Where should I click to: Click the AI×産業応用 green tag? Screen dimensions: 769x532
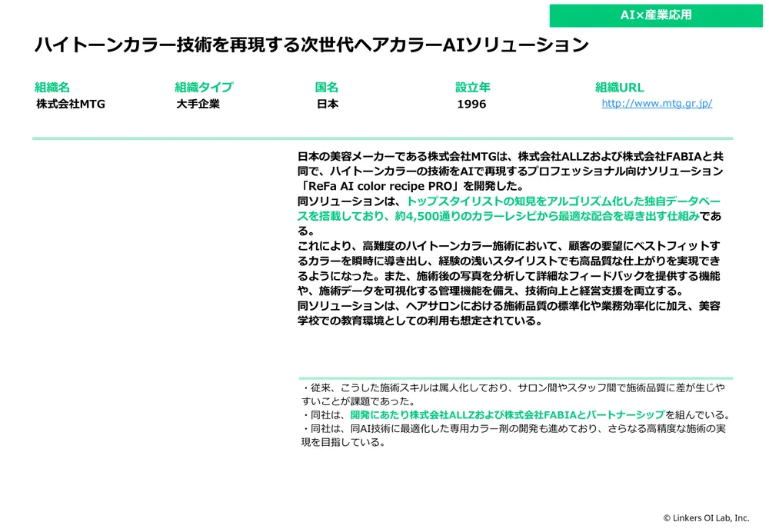pyautogui.click(x=656, y=15)
